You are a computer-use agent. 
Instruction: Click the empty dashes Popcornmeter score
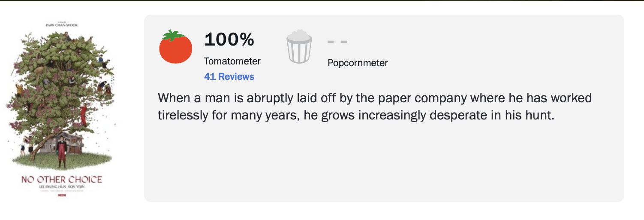(337, 42)
